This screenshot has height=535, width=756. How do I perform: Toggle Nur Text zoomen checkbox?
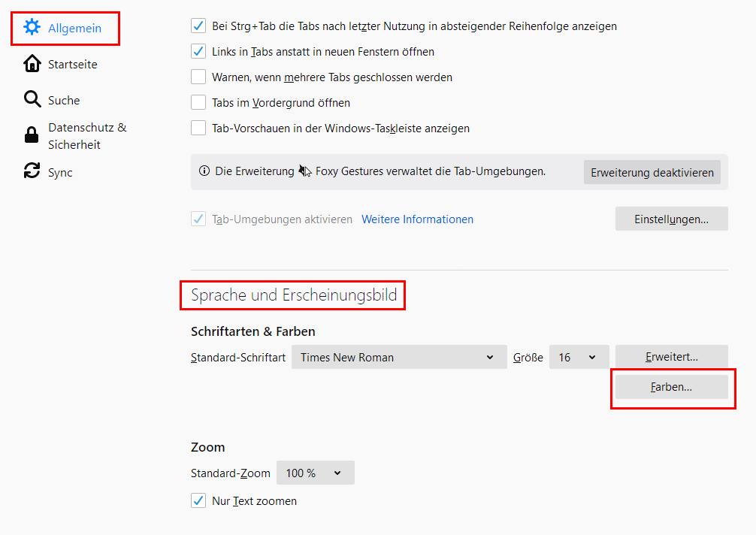198,500
